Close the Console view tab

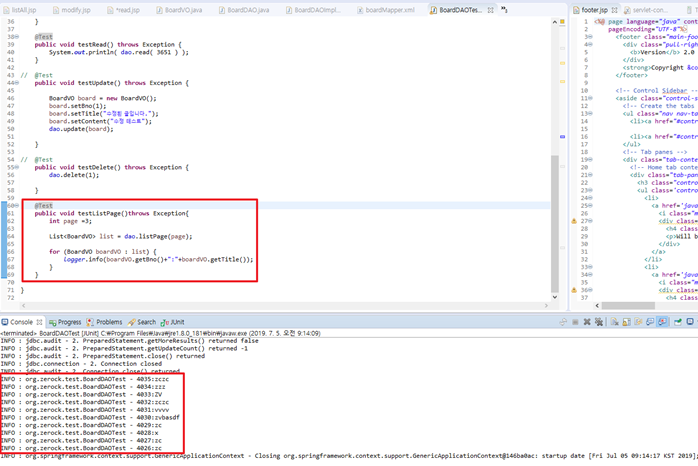tap(39, 322)
